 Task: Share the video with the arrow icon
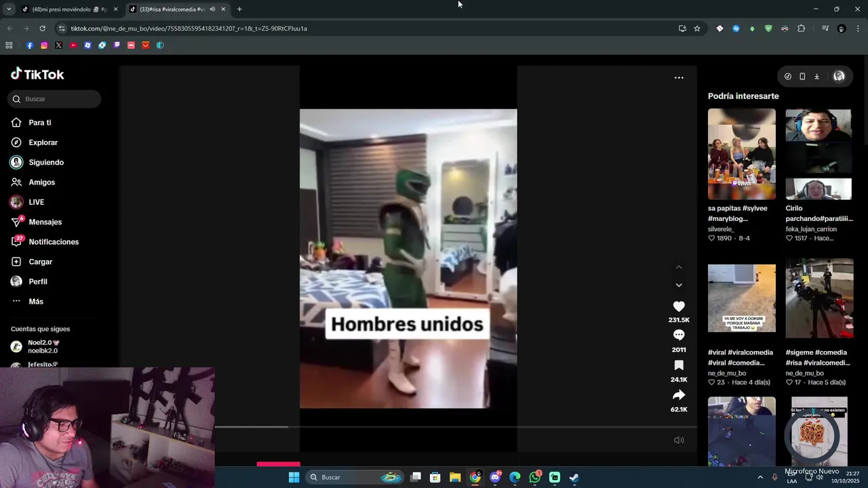coord(679,395)
